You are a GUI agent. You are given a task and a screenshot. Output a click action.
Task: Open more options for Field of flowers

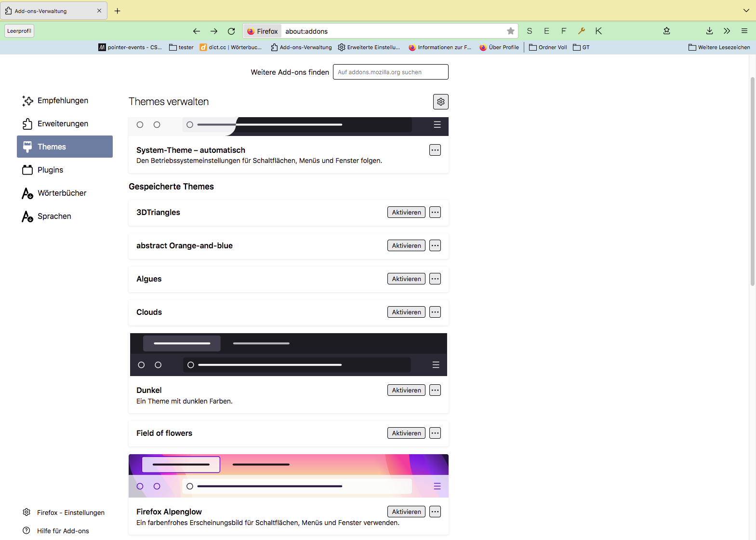click(x=435, y=433)
